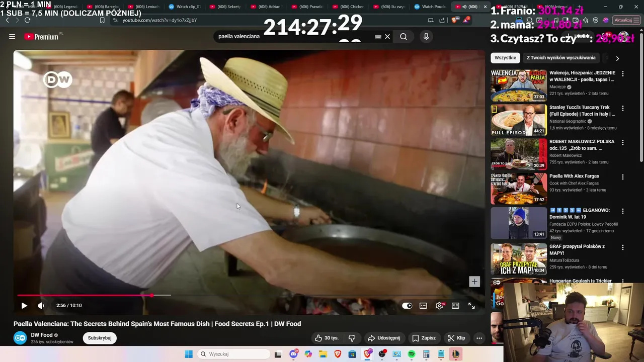
Task: Open Robert Makłowicz Polska odc.135 video
Action: point(519,154)
